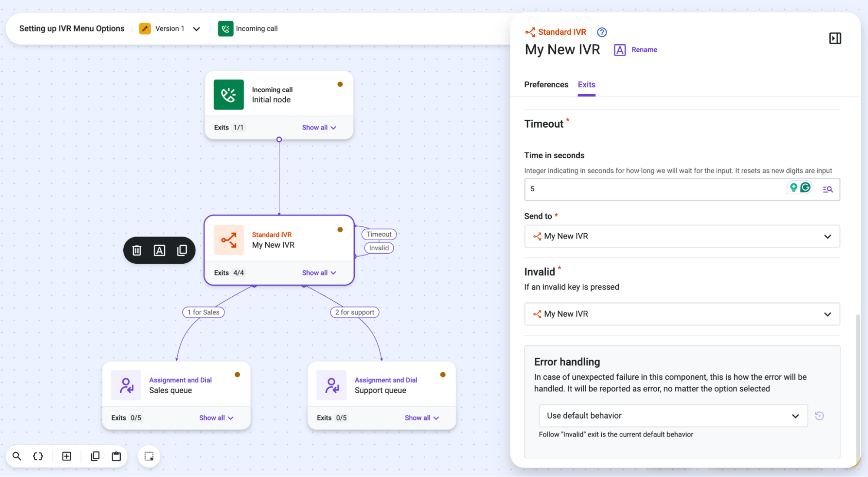Open the search magnifier tool at bottom left
Screen dimensions: 868x477
pyautogui.click(x=17, y=456)
